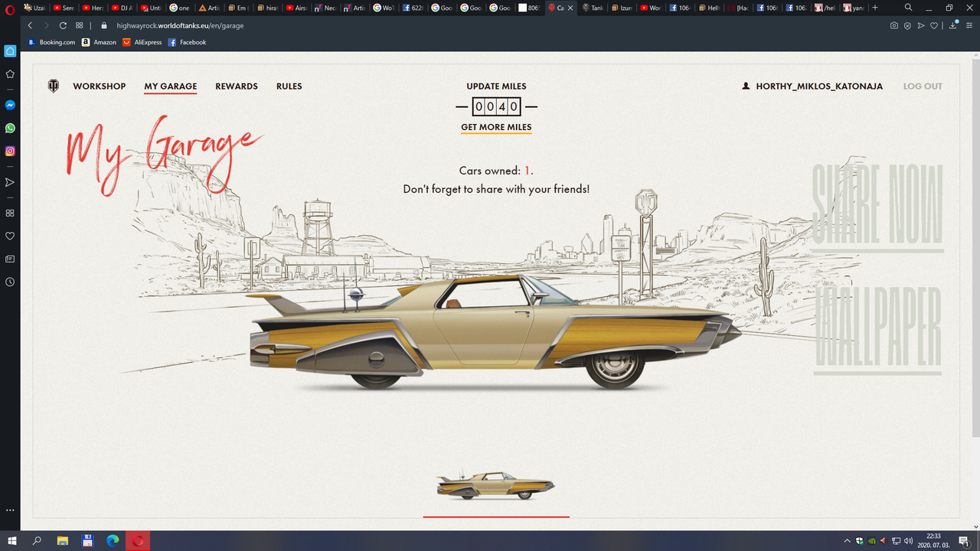
Task: Open Windows taskbar search
Action: pos(37,541)
